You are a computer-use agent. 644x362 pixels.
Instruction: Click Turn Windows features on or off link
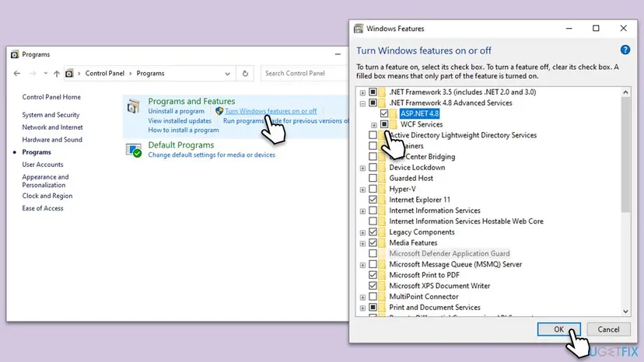tap(271, 111)
